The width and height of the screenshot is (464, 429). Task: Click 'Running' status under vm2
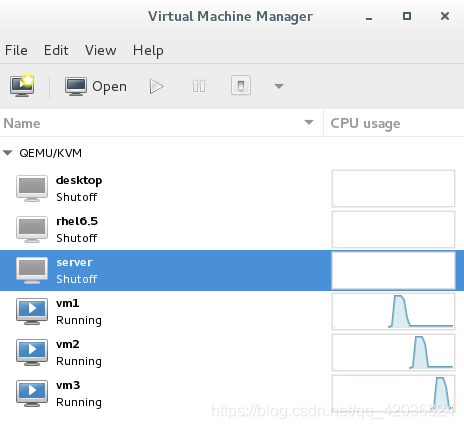79,361
